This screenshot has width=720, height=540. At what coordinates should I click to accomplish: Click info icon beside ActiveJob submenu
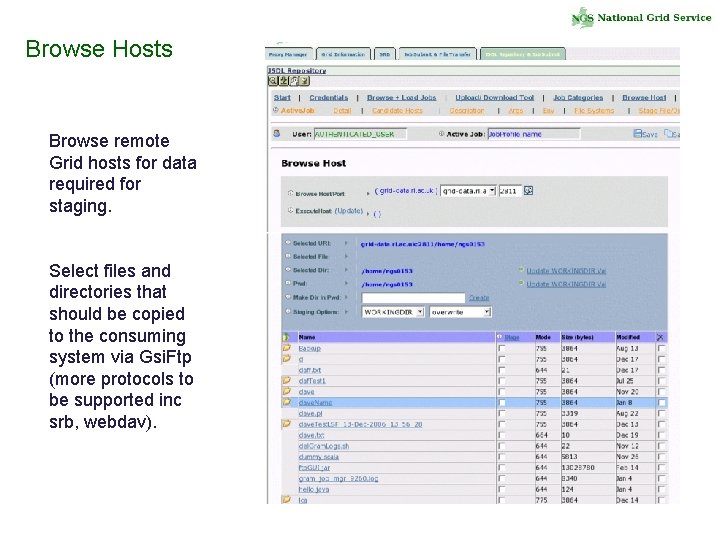(x=276, y=110)
